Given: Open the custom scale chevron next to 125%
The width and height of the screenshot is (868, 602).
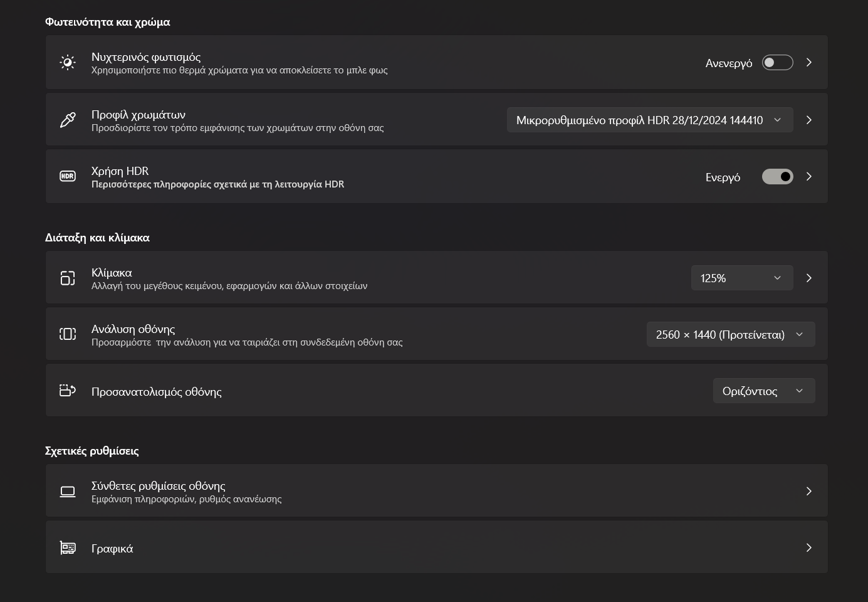Looking at the screenshot, I should pyautogui.click(x=809, y=278).
